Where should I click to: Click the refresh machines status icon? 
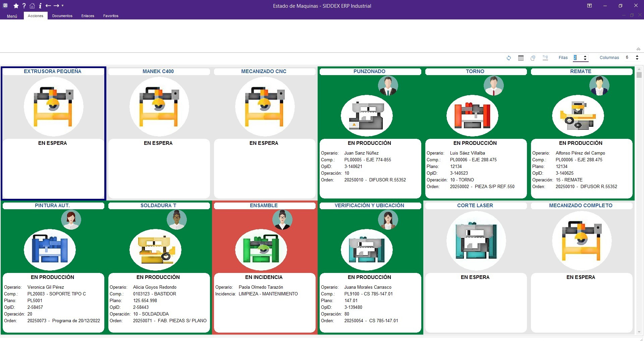pyautogui.click(x=508, y=58)
